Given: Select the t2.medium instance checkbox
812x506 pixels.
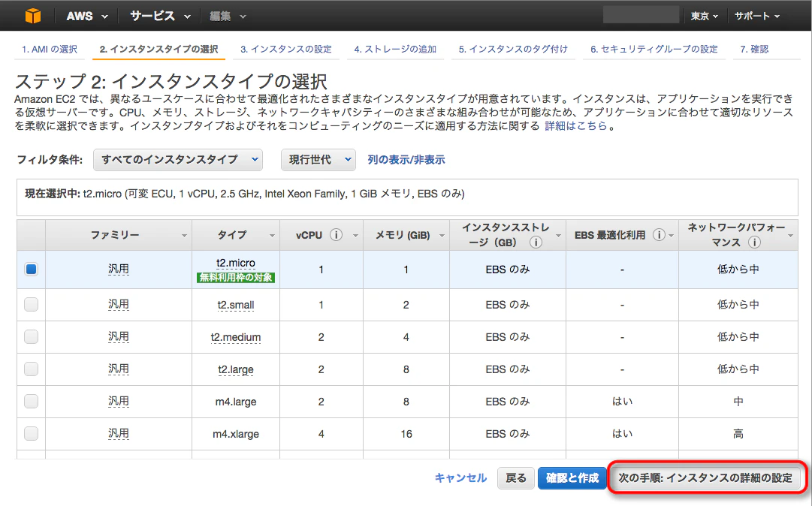Looking at the screenshot, I should [x=31, y=337].
